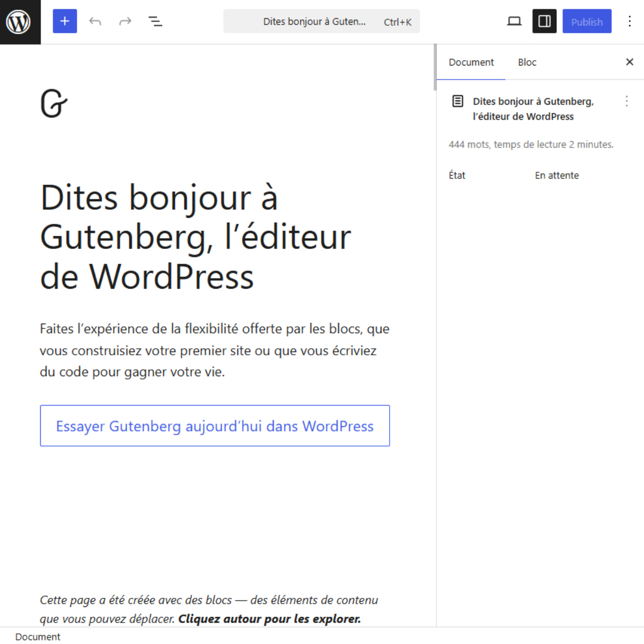This screenshot has height=644, width=644.
Task: Open the command palette document title bar
Action: (x=321, y=21)
